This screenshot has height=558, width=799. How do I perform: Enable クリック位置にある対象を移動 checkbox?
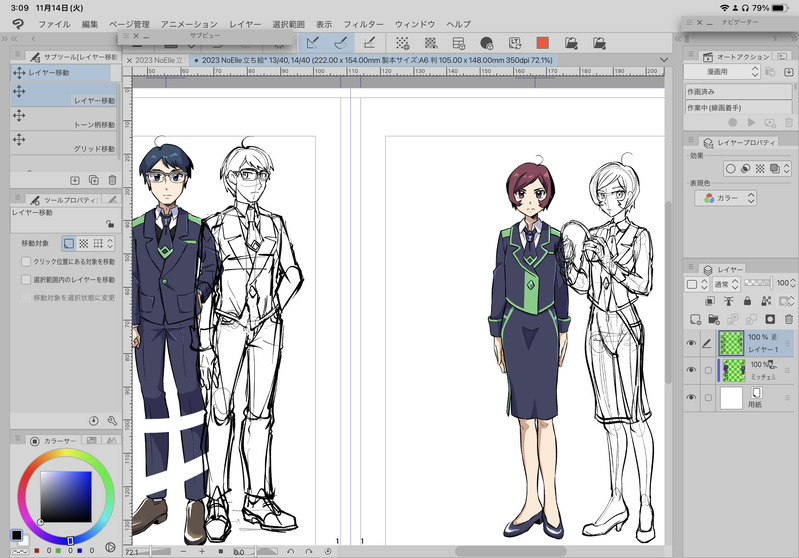click(25, 261)
